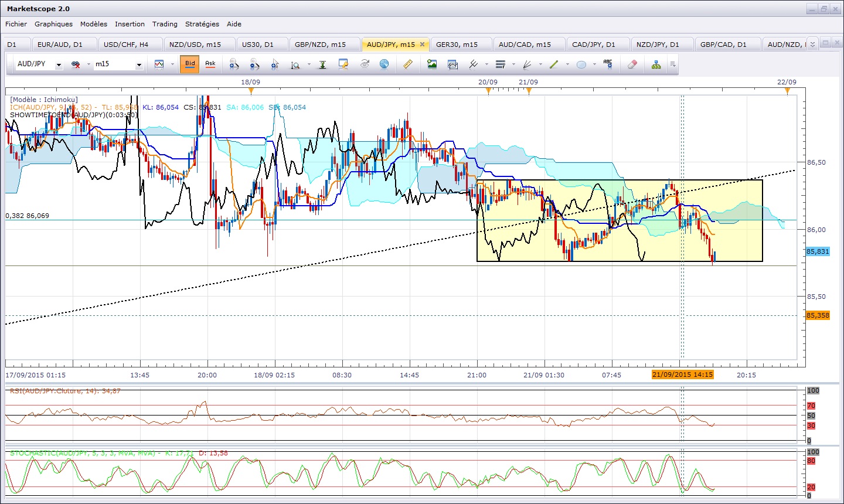This screenshot has height=504, width=844.
Task: Click the add indicator chart icon
Action: pos(432,64)
